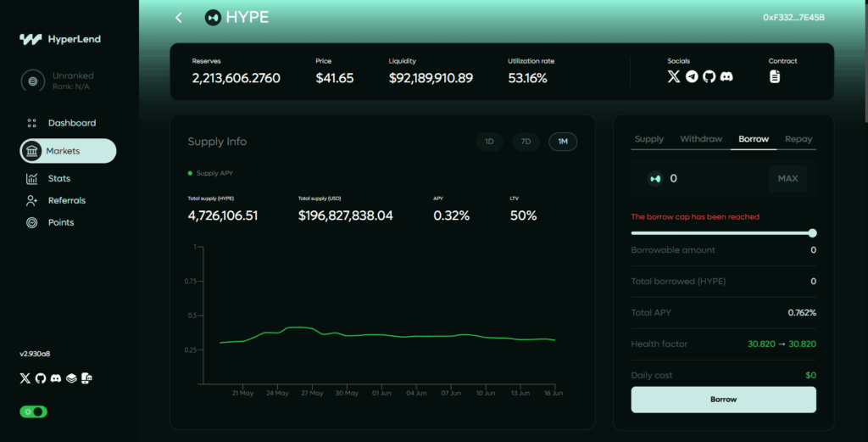The image size is (868, 442).
Task: Click the X icon in sidebar footer
Action: tap(25, 378)
